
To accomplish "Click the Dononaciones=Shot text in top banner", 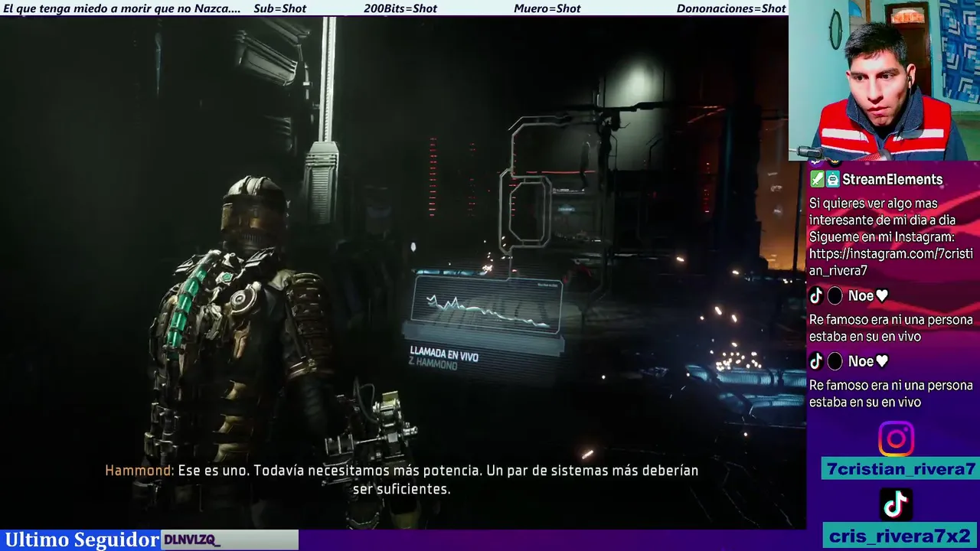I will [731, 8].
